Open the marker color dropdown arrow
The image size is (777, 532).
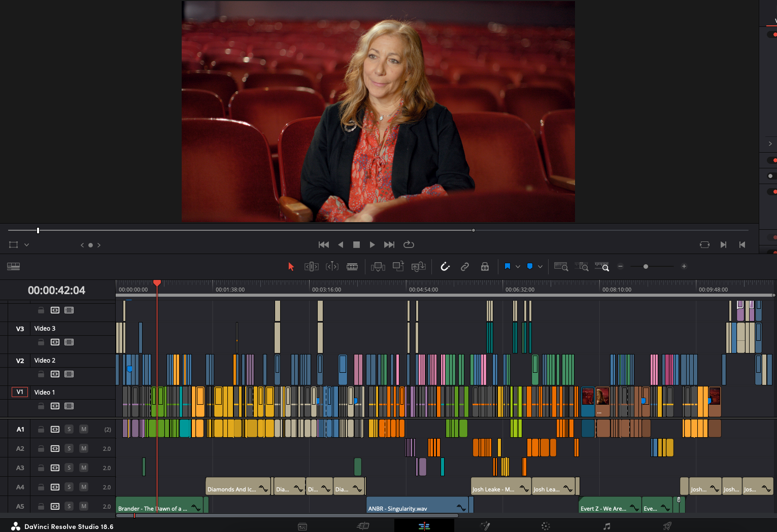pos(540,267)
